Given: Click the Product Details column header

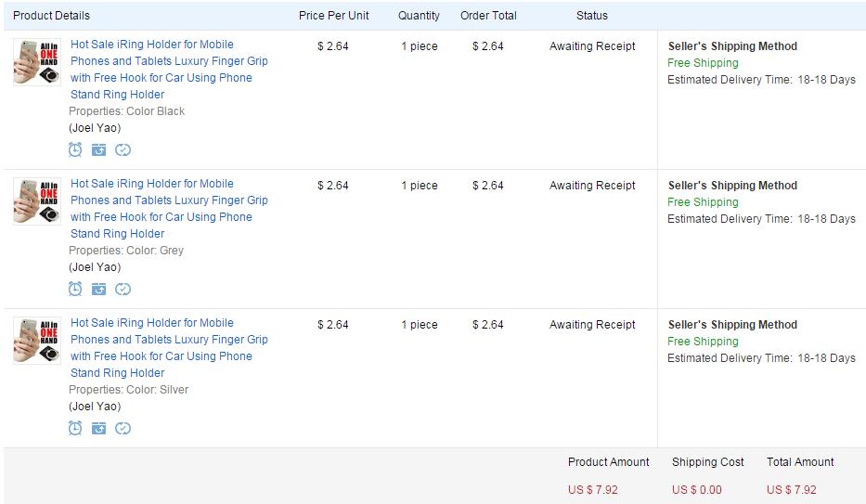Looking at the screenshot, I should (x=52, y=16).
